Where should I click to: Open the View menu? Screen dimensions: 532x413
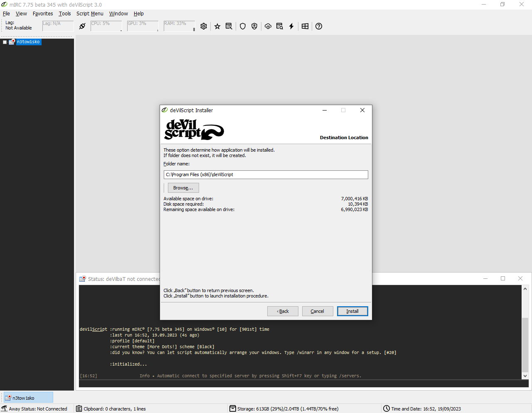tap(21, 13)
